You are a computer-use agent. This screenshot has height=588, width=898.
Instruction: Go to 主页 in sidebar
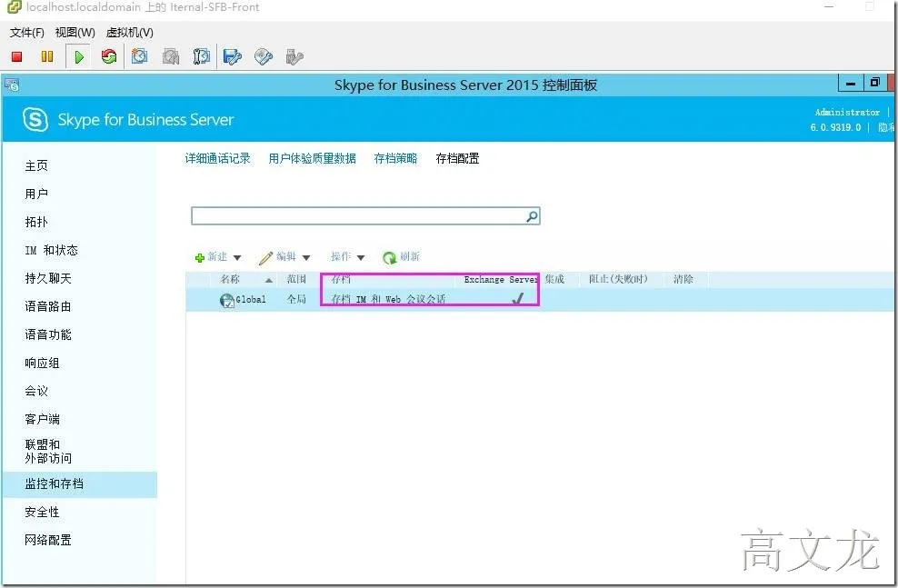tap(36, 166)
